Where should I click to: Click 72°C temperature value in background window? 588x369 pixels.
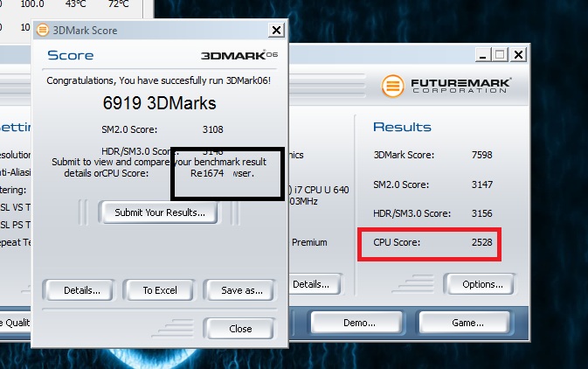point(118,4)
